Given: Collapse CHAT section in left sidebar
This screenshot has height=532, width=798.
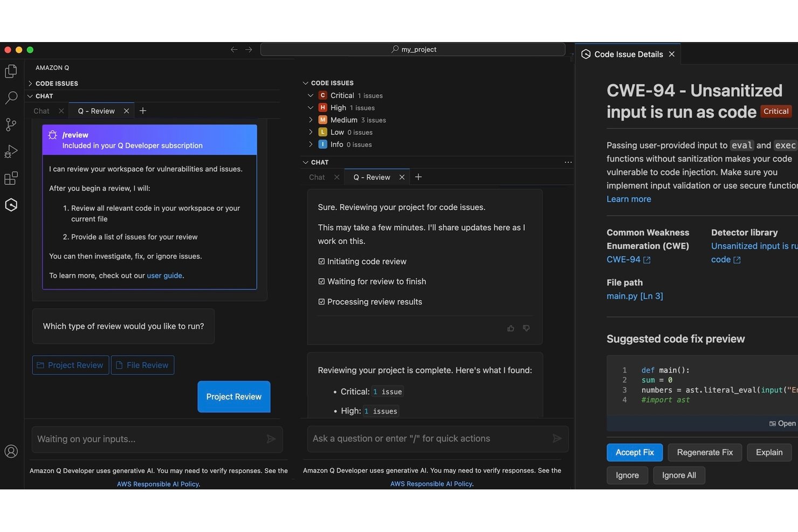Looking at the screenshot, I should (30, 96).
